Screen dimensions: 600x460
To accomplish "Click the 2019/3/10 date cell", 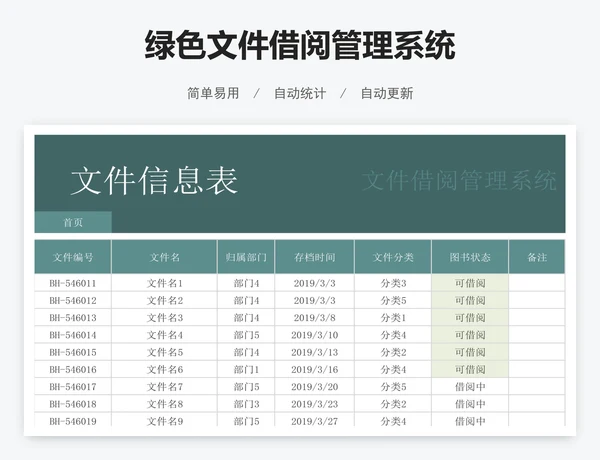I will [x=315, y=335].
